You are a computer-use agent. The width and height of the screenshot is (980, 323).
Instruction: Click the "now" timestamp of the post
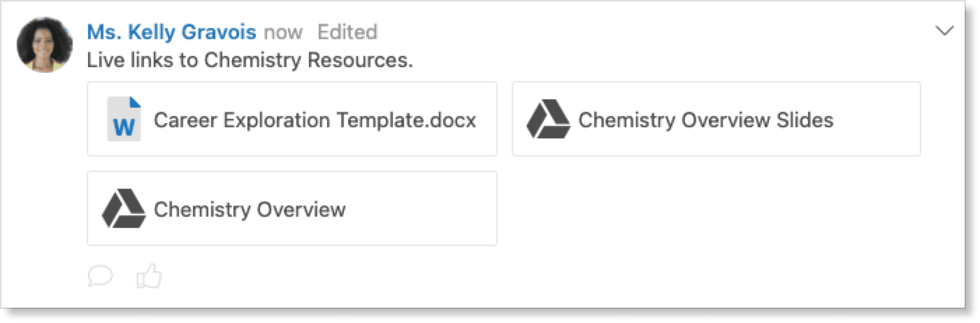(283, 32)
